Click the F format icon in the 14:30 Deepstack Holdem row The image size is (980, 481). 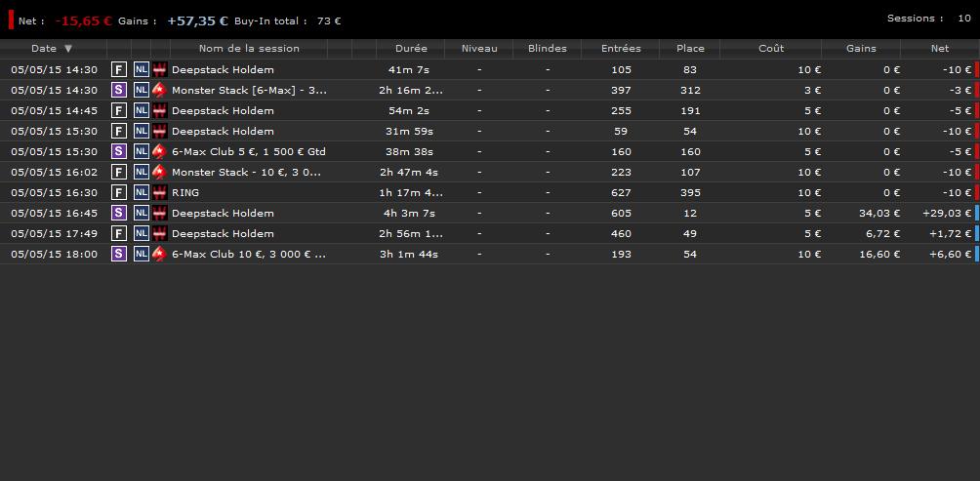point(119,69)
